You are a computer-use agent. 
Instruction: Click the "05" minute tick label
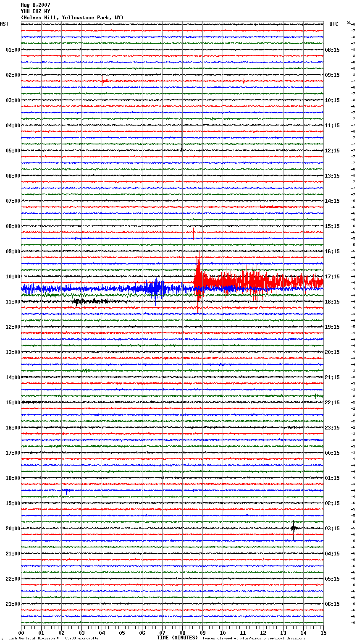click(122, 633)
